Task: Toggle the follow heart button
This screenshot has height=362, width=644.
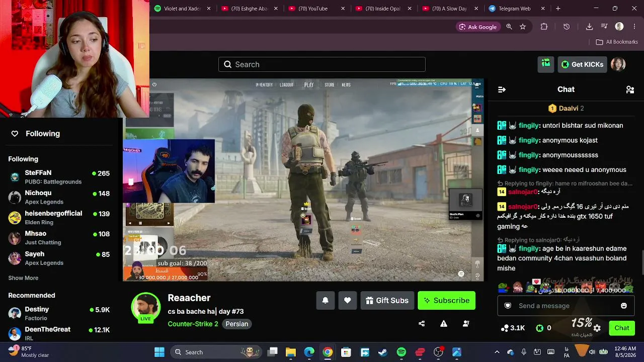Action: [348, 300]
